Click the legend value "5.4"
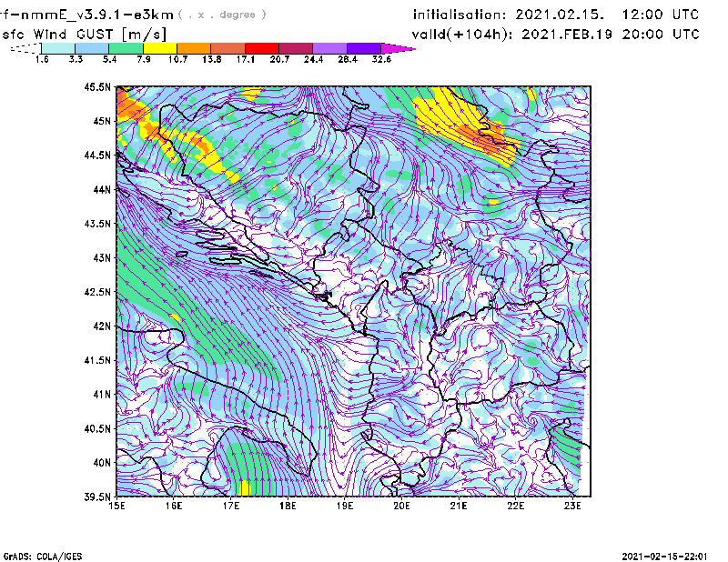This screenshot has width=728, height=562. pyautogui.click(x=109, y=59)
